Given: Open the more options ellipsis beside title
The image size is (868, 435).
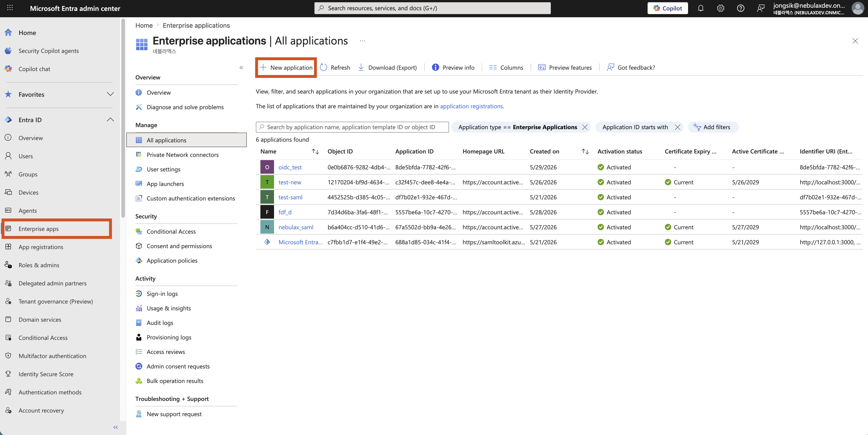Looking at the screenshot, I should tap(362, 41).
